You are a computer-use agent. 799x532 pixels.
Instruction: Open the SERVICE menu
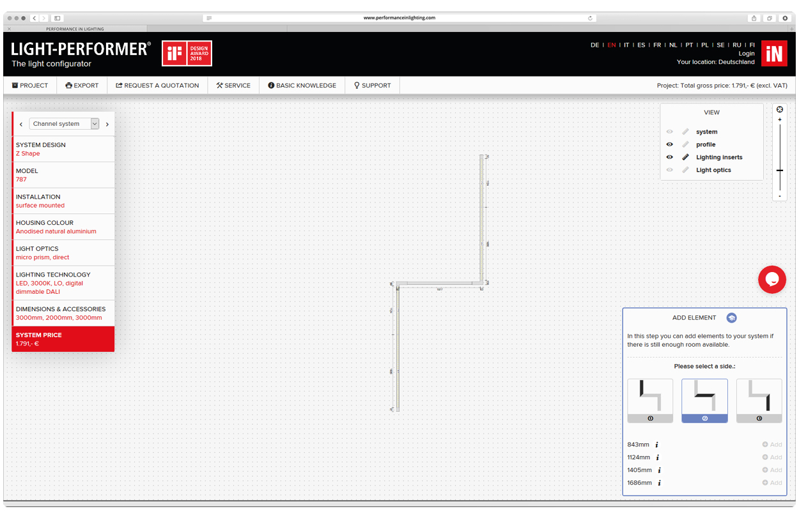coord(233,86)
